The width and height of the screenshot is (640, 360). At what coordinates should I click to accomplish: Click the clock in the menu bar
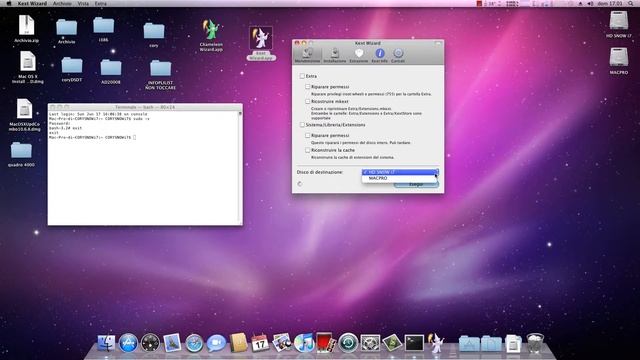click(x=610, y=3)
